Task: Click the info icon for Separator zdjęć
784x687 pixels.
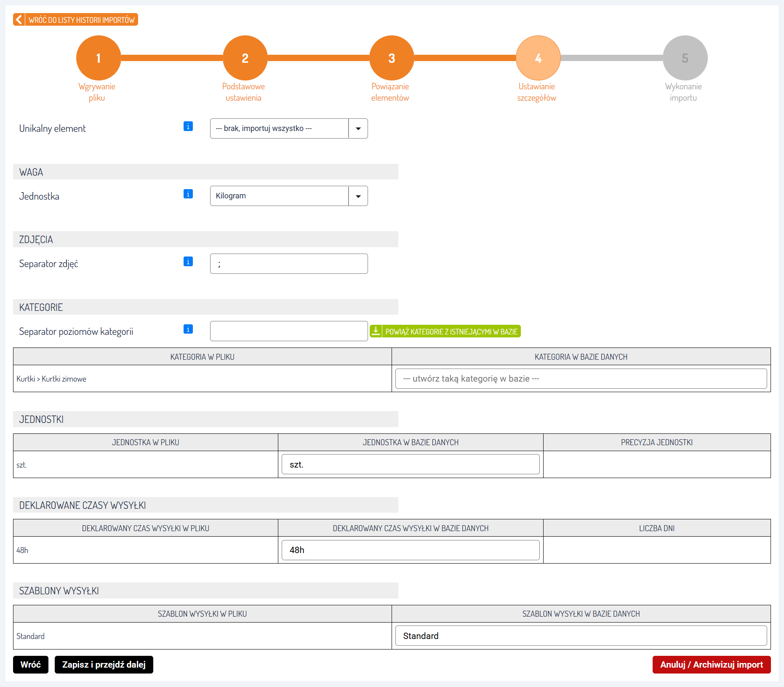Action: [x=188, y=262]
